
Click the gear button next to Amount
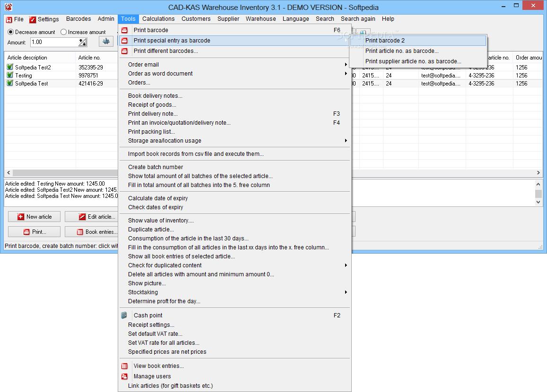pos(106,42)
